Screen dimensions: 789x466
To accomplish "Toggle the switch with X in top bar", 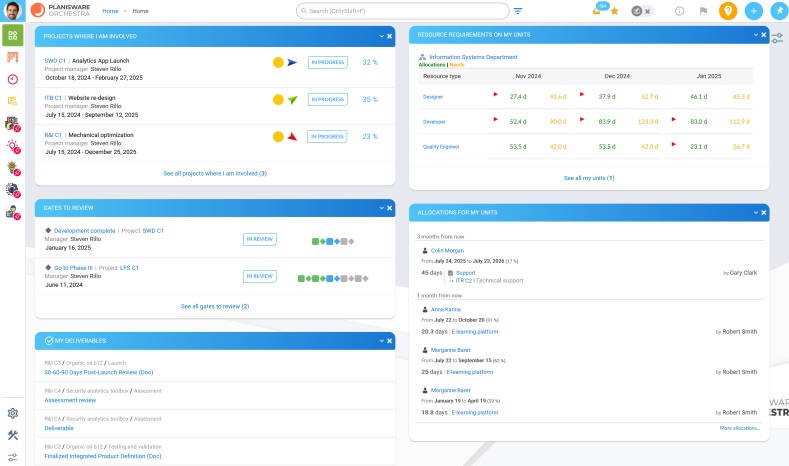I will [642, 11].
